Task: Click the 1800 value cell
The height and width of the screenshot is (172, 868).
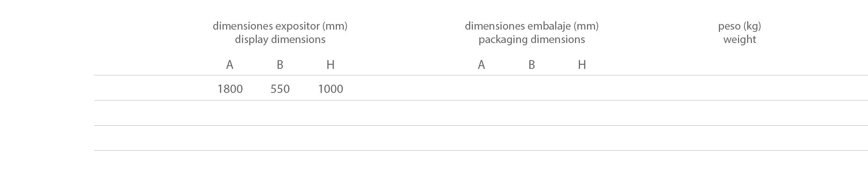Action: pyautogui.click(x=230, y=89)
